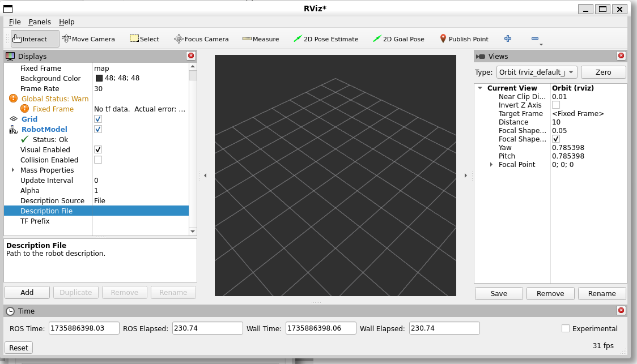Activate the Publish Point tool
Viewport: 637px width, 364px height.
click(x=464, y=39)
